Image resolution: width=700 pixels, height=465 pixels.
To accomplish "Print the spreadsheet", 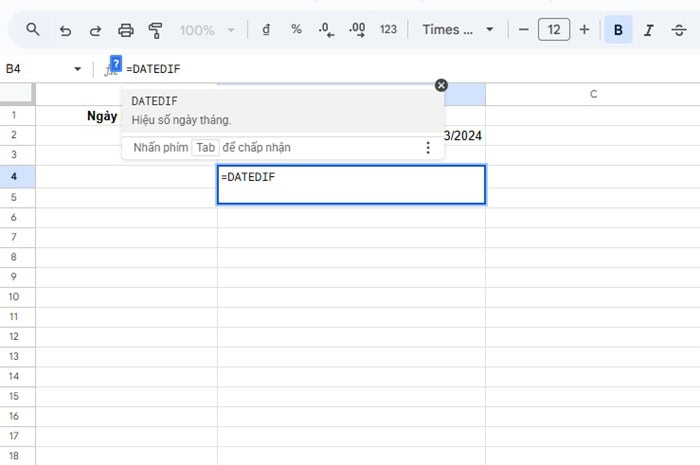I will click(126, 30).
